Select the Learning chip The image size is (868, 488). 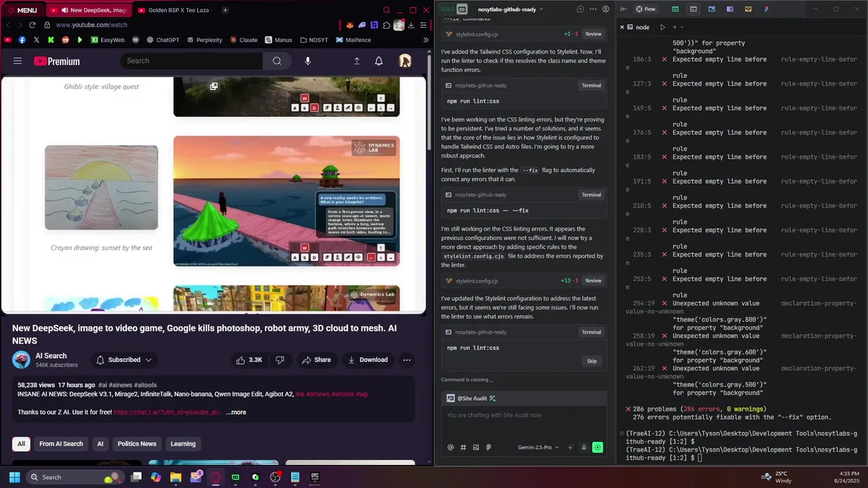pos(183,444)
